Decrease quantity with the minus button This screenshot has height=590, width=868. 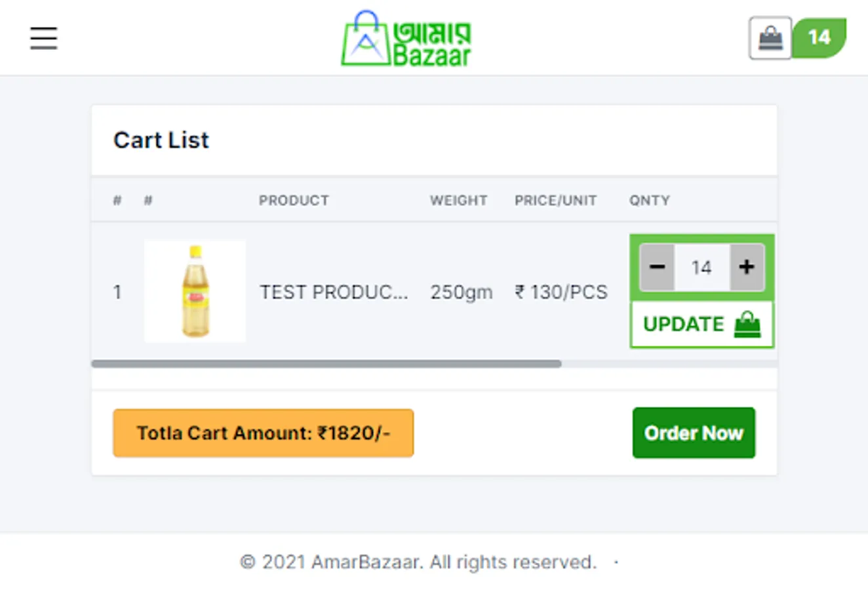pos(657,267)
